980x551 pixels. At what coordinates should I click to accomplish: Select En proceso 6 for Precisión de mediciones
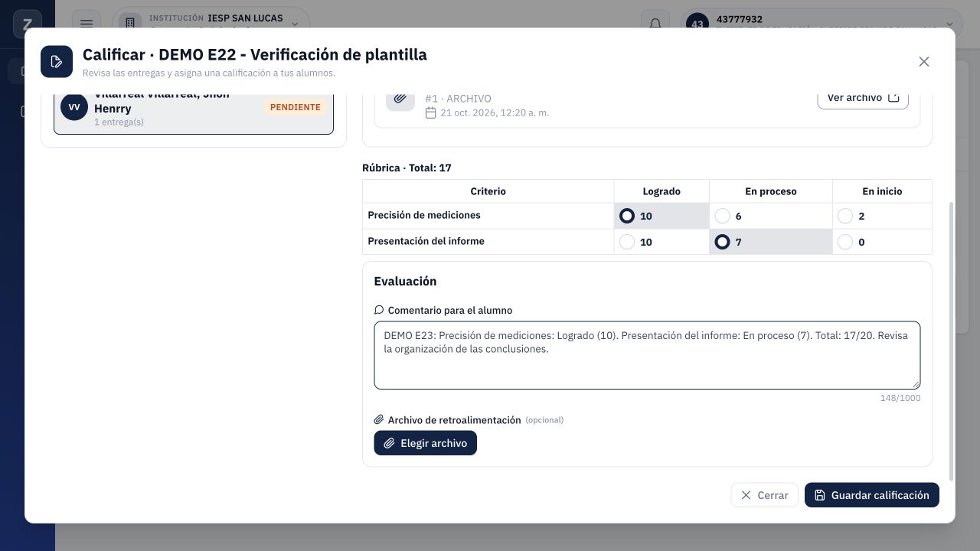[722, 216]
